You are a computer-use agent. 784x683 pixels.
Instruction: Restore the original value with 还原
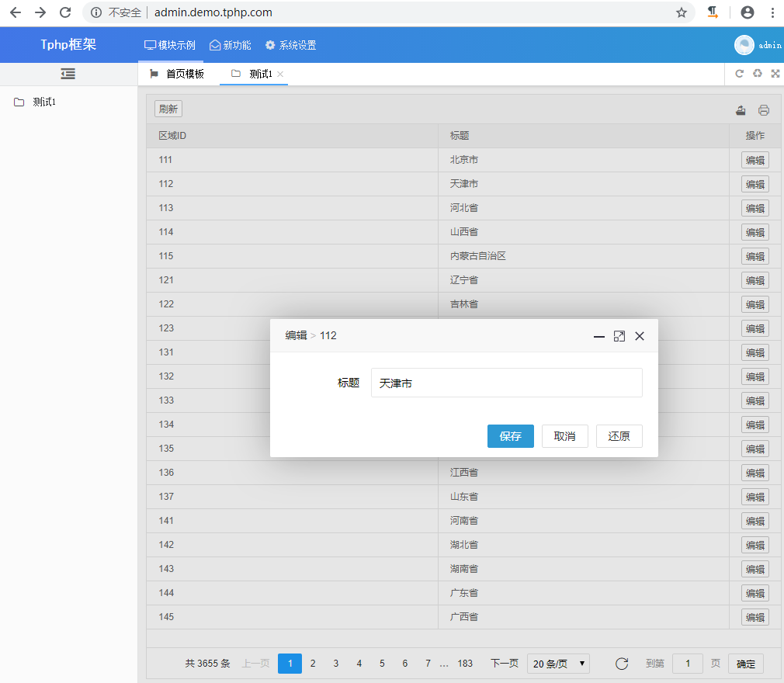click(x=619, y=436)
